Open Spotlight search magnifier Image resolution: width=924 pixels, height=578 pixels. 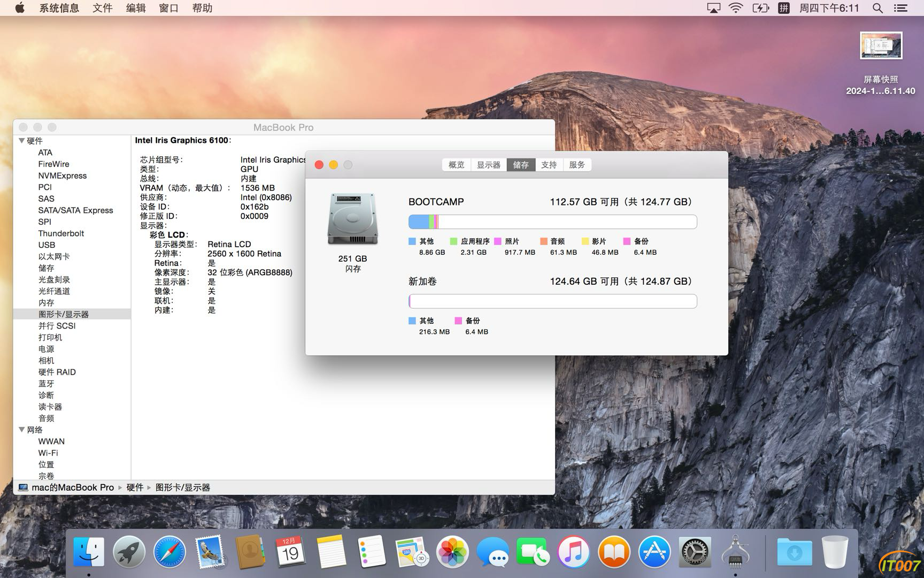coord(877,8)
